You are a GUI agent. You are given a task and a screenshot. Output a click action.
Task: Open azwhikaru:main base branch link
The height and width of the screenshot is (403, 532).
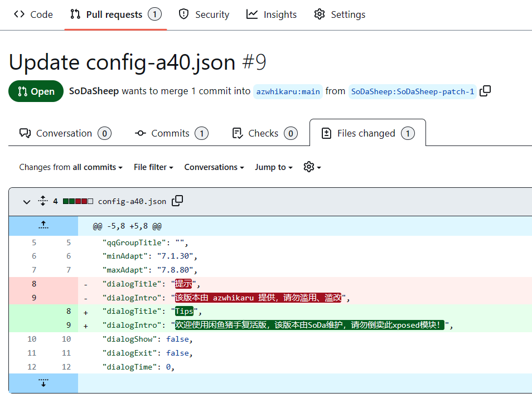click(288, 91)
